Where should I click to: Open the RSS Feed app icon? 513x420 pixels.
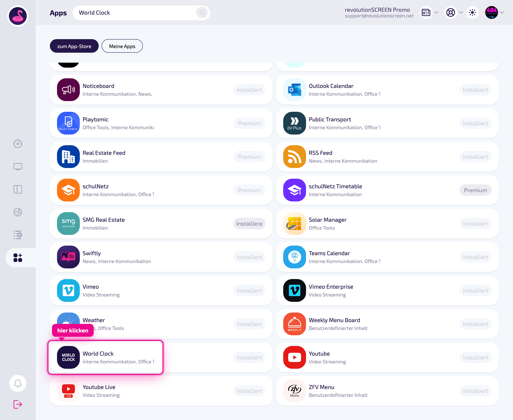(294, 157)
